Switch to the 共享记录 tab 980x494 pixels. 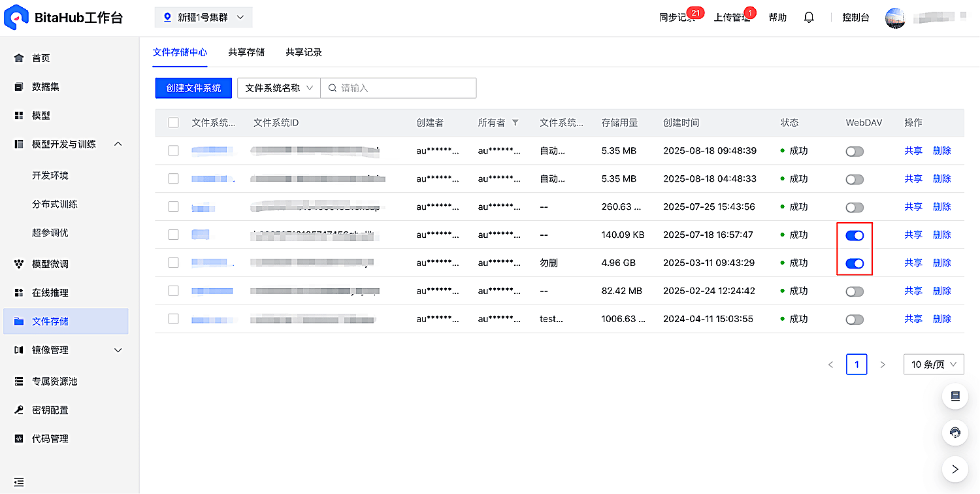click(304, 52)
